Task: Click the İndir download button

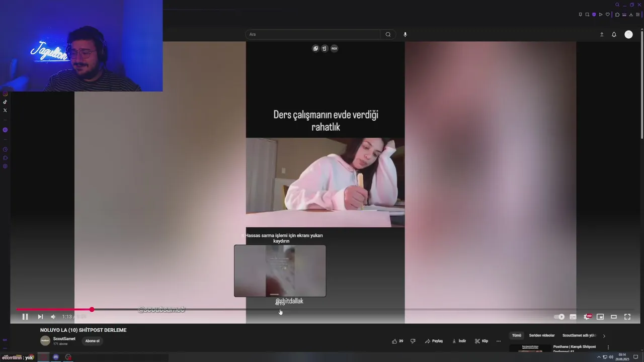Action: coord(459,341)
